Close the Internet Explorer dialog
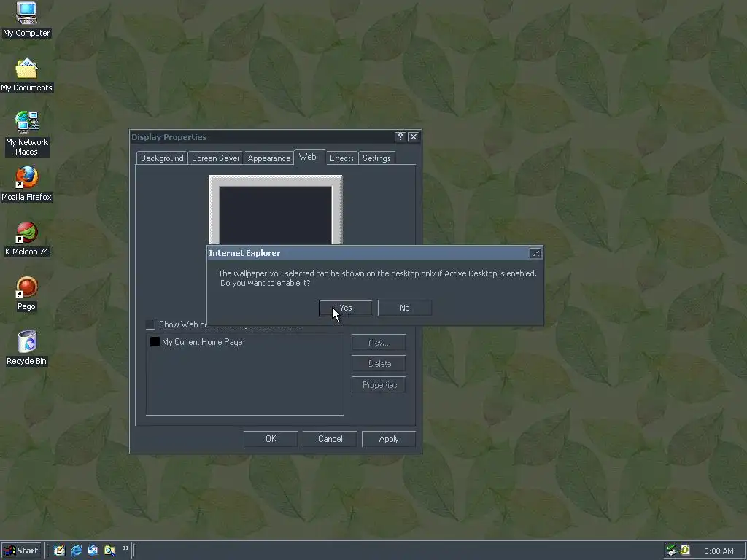This screenshot has width=747, height=560. (x=535, y=253)
